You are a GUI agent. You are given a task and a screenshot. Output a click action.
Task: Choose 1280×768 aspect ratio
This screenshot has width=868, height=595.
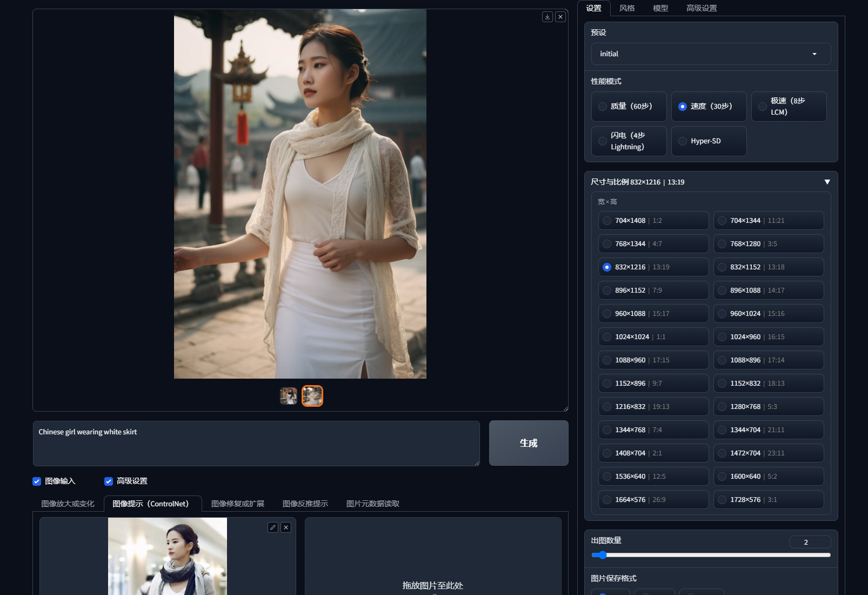[769, 407]
